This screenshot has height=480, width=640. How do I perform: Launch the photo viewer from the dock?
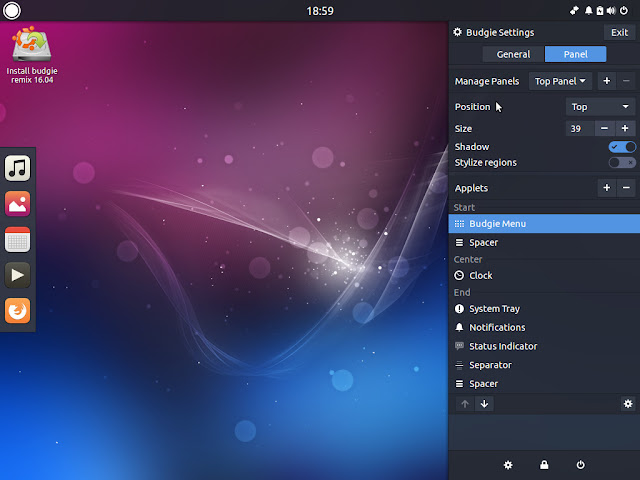(x=18, y=203)
